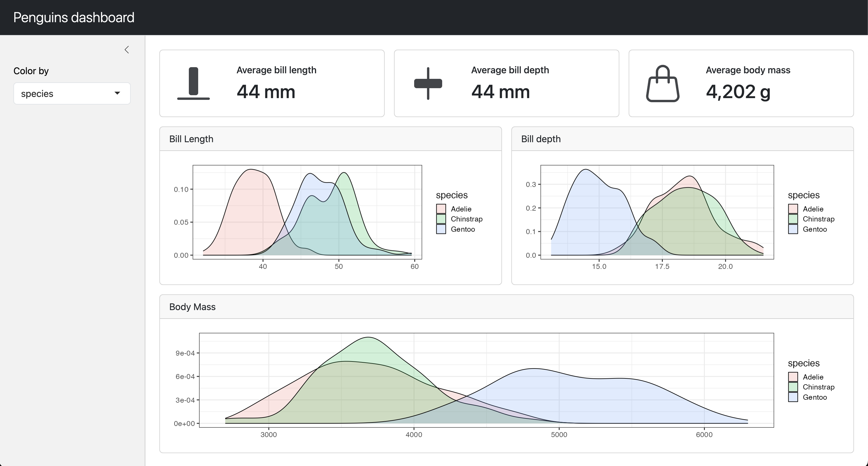This screenshot has height=466, width=868.
Task: Click the Bill Length card header
Action: tap(191, 139)
